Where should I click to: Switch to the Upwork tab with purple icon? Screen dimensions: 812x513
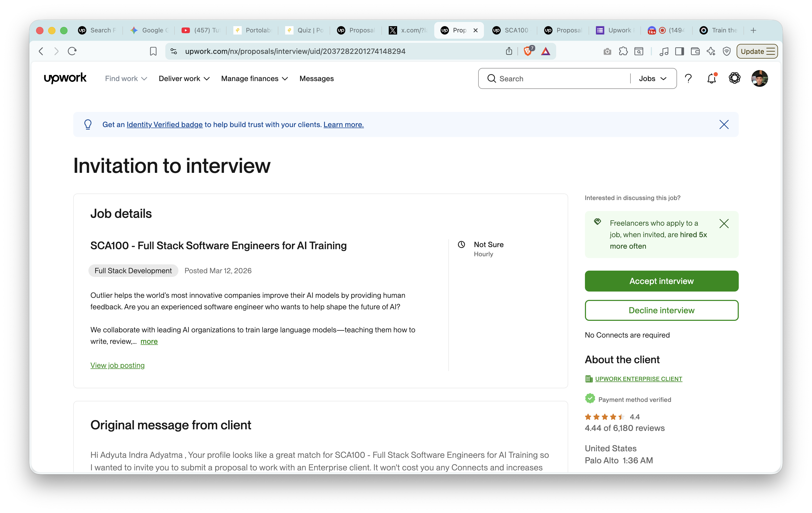615,30
